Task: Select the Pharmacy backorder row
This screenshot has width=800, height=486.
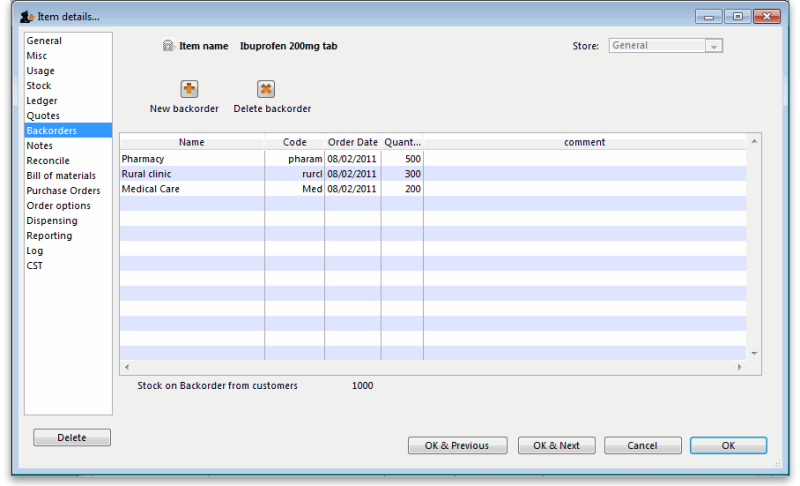Action: tap(433, 159)
